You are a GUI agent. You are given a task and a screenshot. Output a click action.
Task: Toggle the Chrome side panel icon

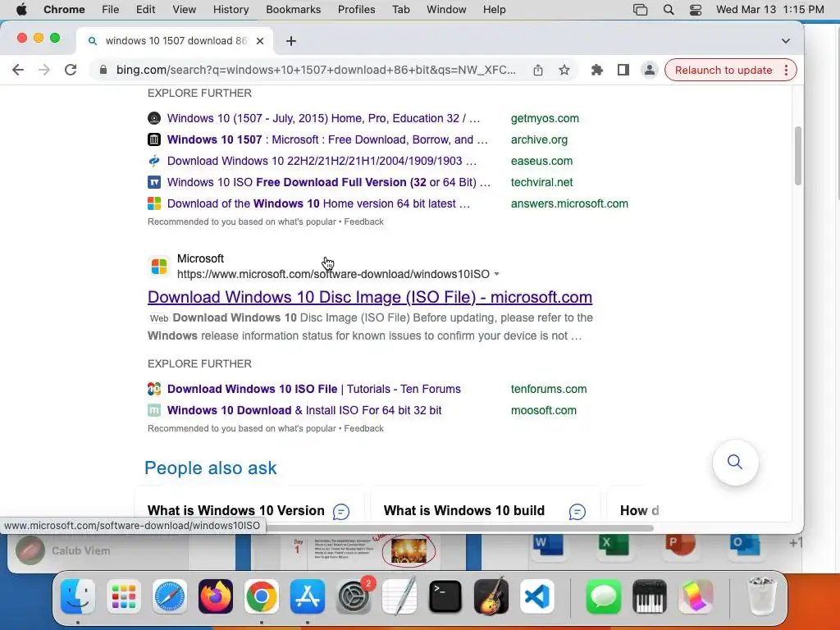tap(623, 70)
